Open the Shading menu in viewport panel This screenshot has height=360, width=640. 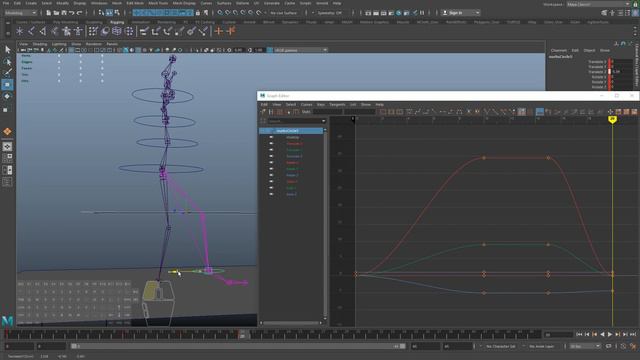[40, 44]
